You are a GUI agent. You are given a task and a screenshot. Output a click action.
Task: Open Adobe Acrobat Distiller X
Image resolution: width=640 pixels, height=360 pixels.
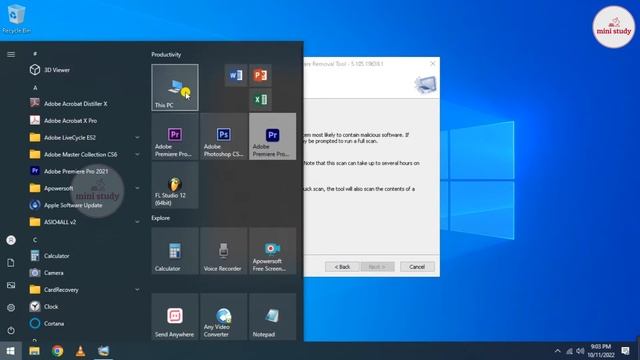[x=85, y=104]
